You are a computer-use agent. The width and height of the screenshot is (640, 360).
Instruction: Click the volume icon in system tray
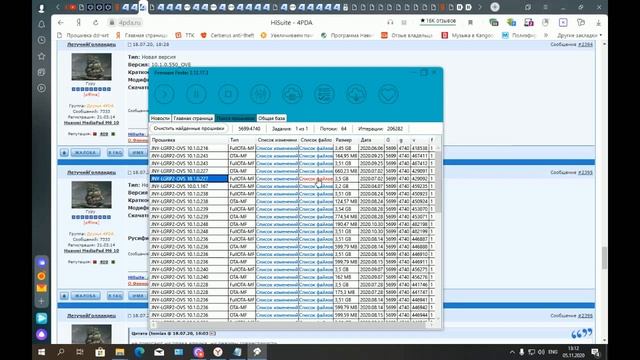click(x=541, y=352)
